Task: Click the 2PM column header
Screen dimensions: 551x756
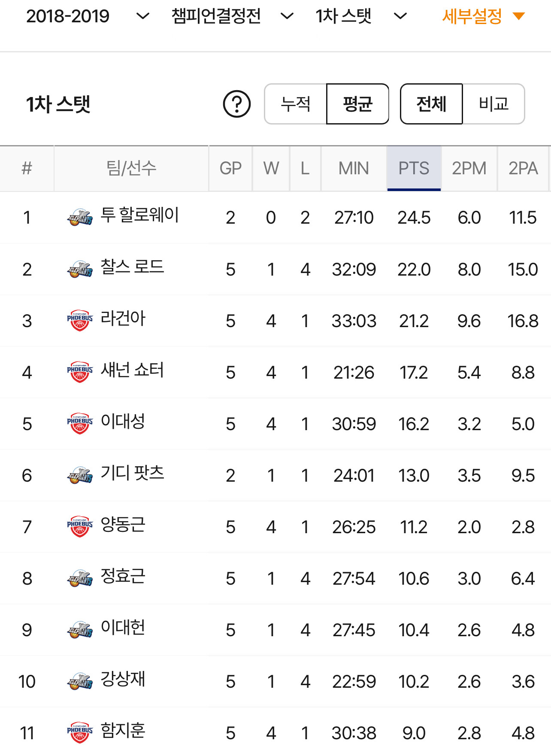Action: 469,168
